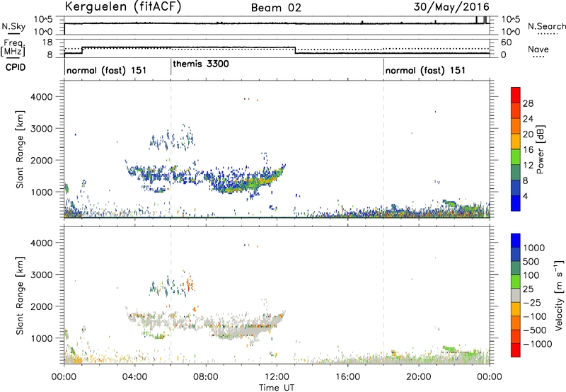Click the 08:00 time tick label
Screen dimensions: 566x392
pos(206,377)
